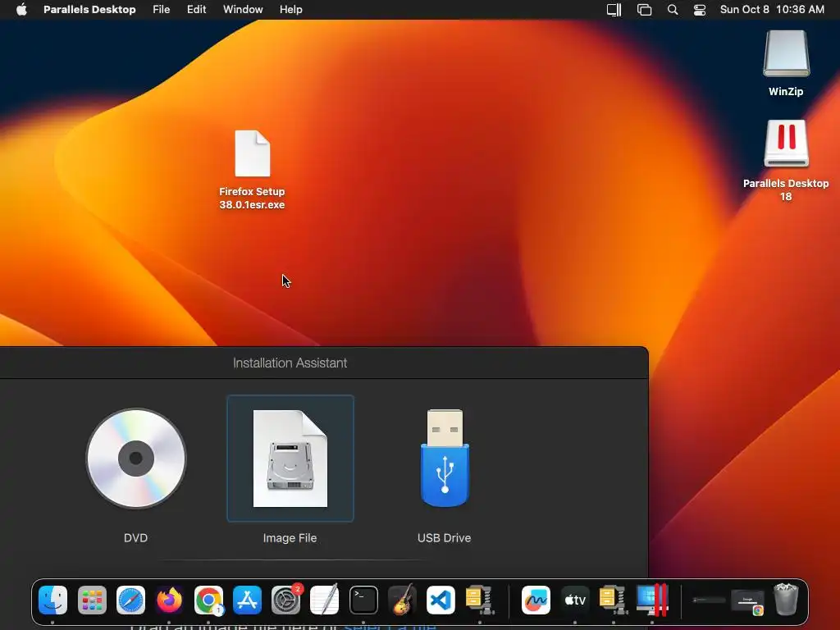Open the App Store from the Dock
This screenshot has height=630, width=840.
click(x=247, y=600)
